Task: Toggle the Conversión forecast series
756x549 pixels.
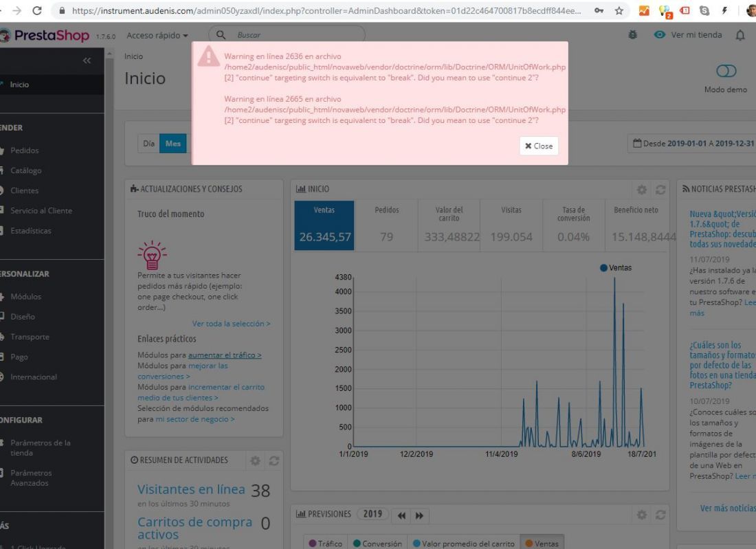Action: pos(377,544)
